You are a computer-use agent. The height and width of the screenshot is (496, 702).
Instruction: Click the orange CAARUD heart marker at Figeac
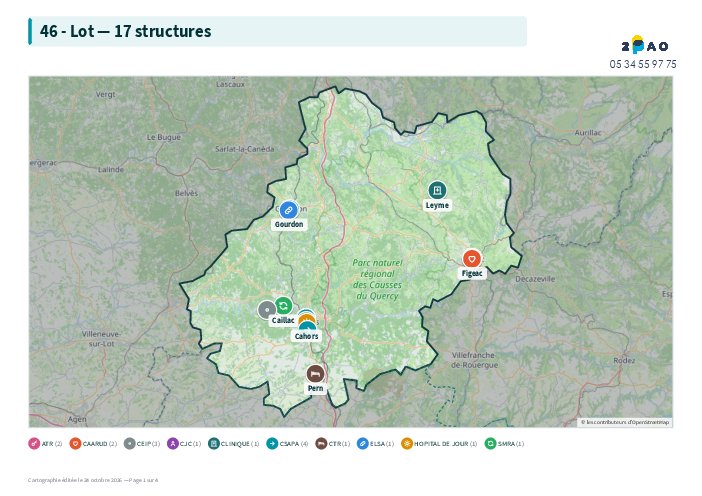click(x=472, y=259)
